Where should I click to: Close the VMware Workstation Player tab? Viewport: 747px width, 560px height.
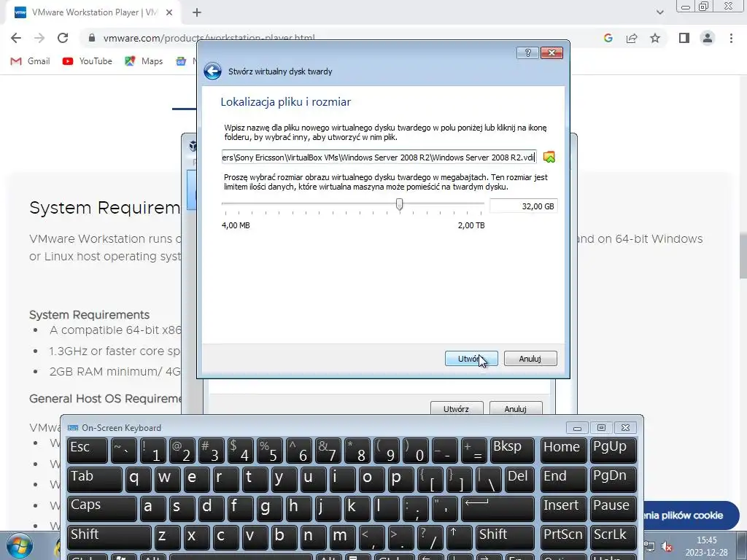169,12
